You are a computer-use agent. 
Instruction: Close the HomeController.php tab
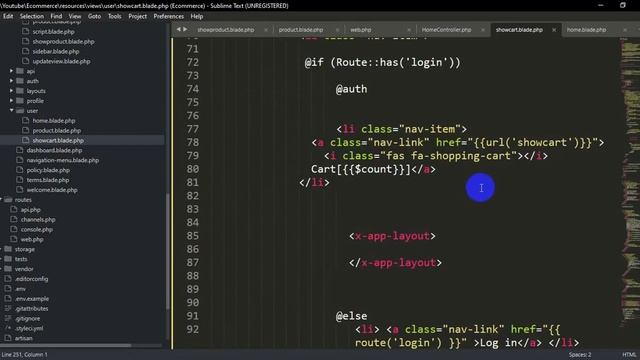(x=483, y=30)
